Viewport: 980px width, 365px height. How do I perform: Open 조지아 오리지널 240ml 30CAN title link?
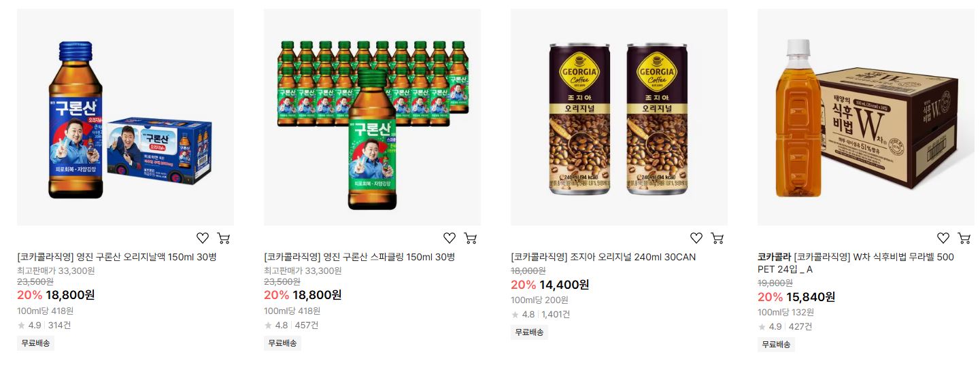coord(603,257)
